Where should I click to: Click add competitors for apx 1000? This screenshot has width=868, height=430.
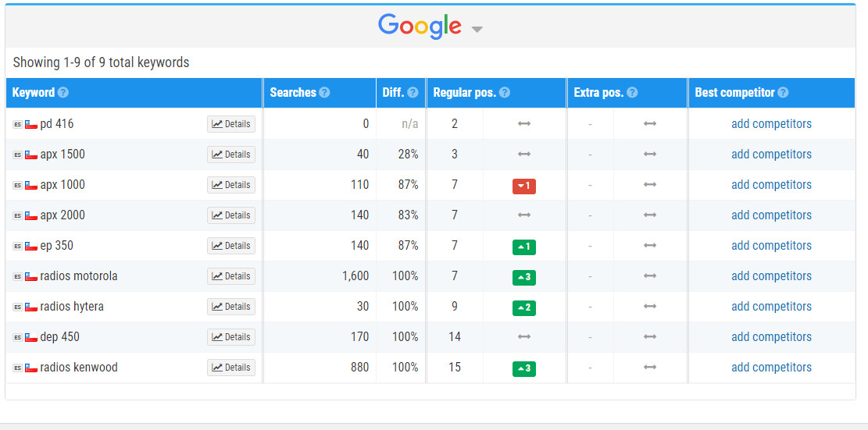point(771,185)
